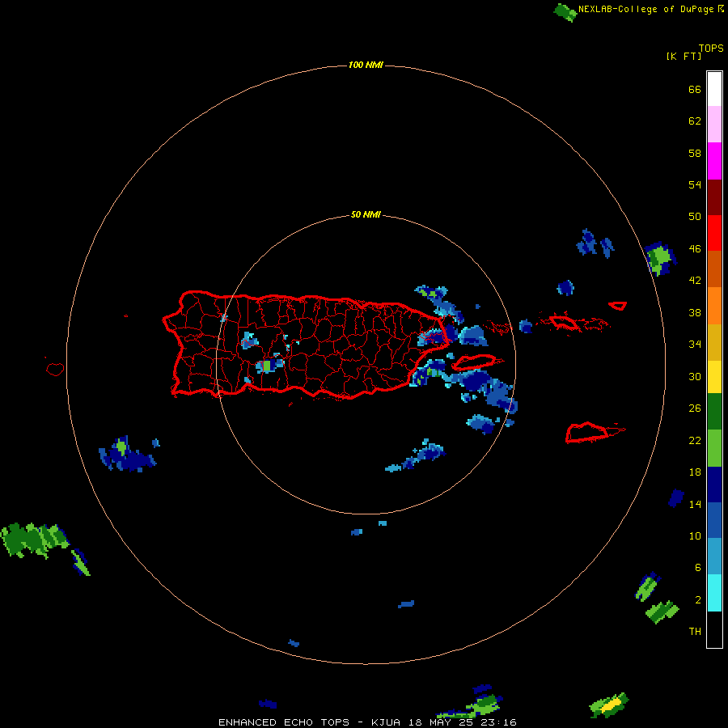The width and height of the screenshot is (728, 728).
Task: Click the "26" legend value
Action: pyautogui.click(x=695, y=408)
